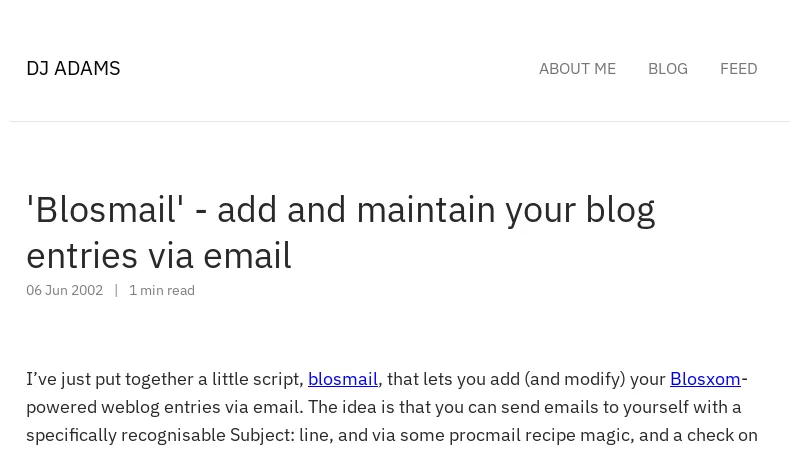Screen dimensions: 800x450
Task: Click the word "'Blosmail'" in the post heading
Action: (105, 210)
